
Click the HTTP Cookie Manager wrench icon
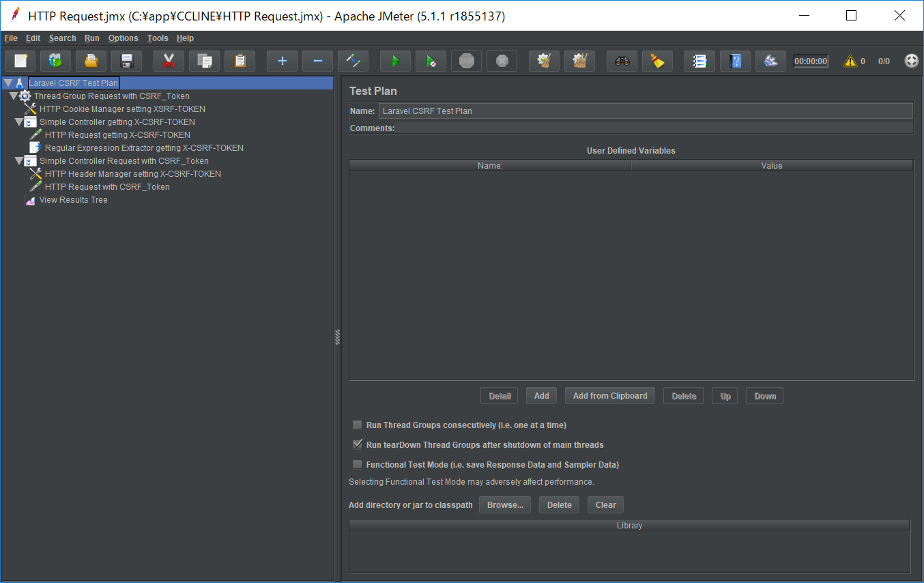[x=30, y=109]
